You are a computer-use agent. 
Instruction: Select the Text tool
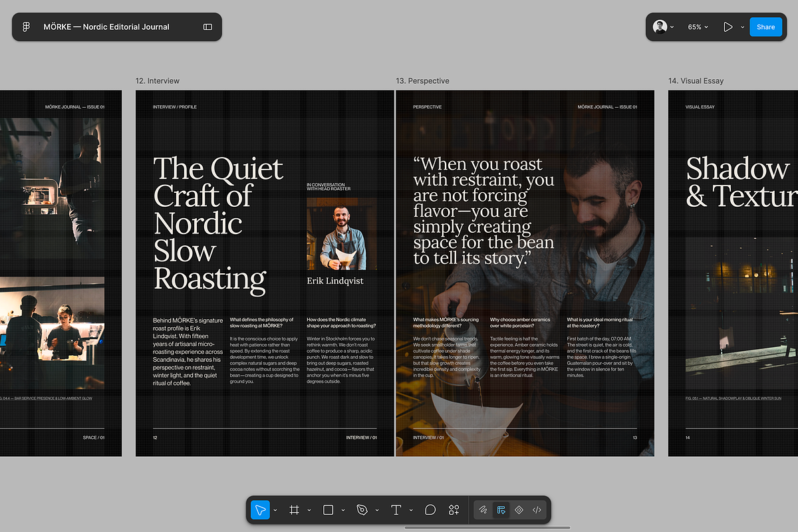click(396, 510)
